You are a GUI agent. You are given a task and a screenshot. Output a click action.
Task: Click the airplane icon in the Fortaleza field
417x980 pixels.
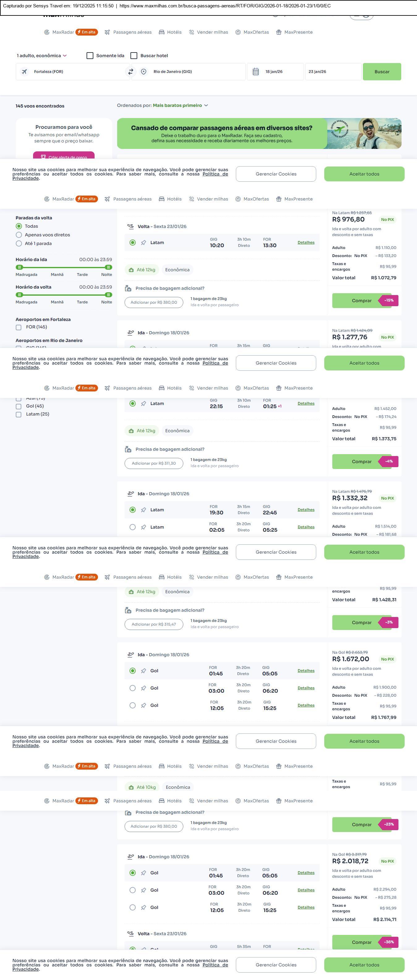click(24, 71)
